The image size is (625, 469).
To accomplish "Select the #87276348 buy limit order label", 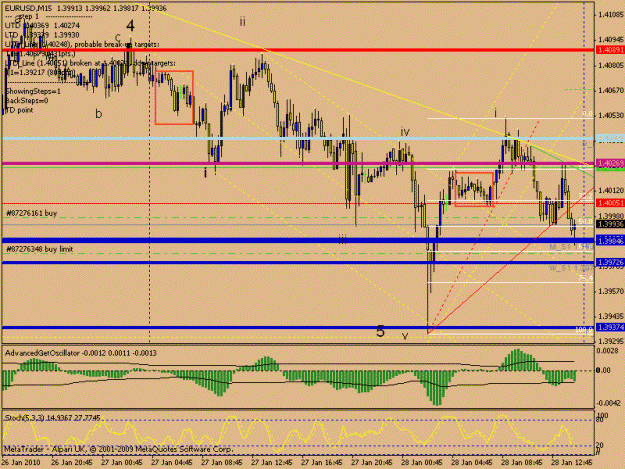I will pyautogui.click(x=39, y=249).
